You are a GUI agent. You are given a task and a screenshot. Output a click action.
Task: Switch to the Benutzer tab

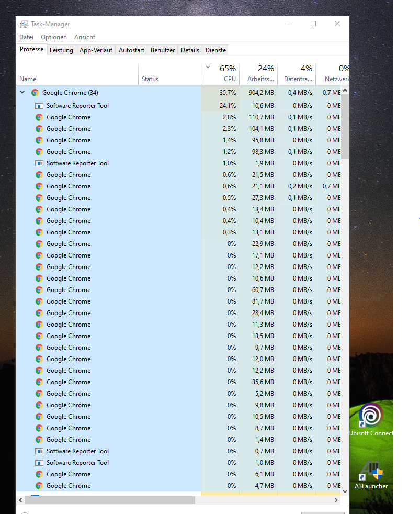point(163,50)
